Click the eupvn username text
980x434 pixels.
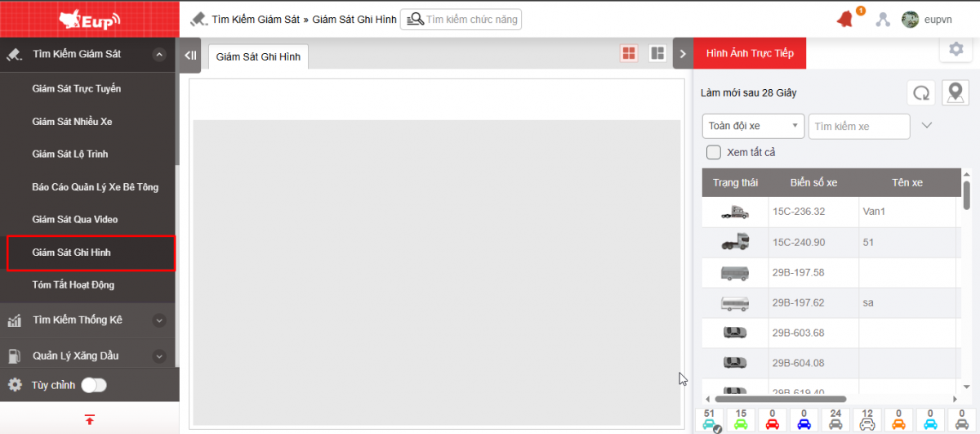938,20
